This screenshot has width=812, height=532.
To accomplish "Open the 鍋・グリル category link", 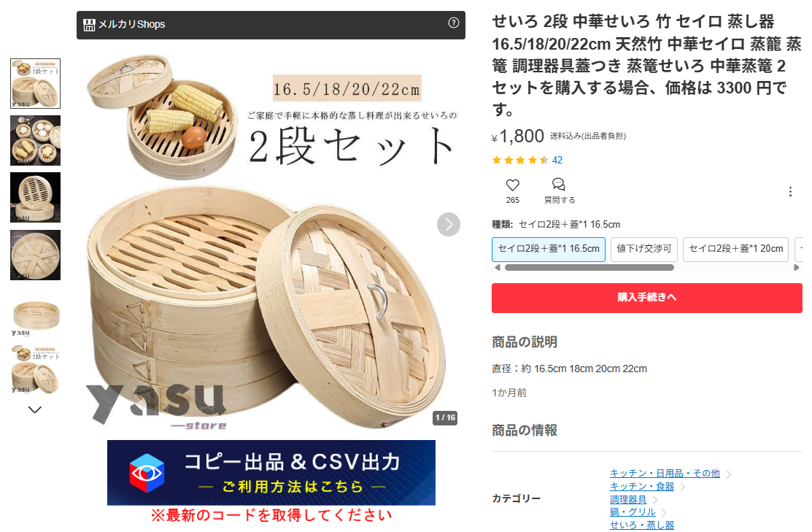I will 633,512.
